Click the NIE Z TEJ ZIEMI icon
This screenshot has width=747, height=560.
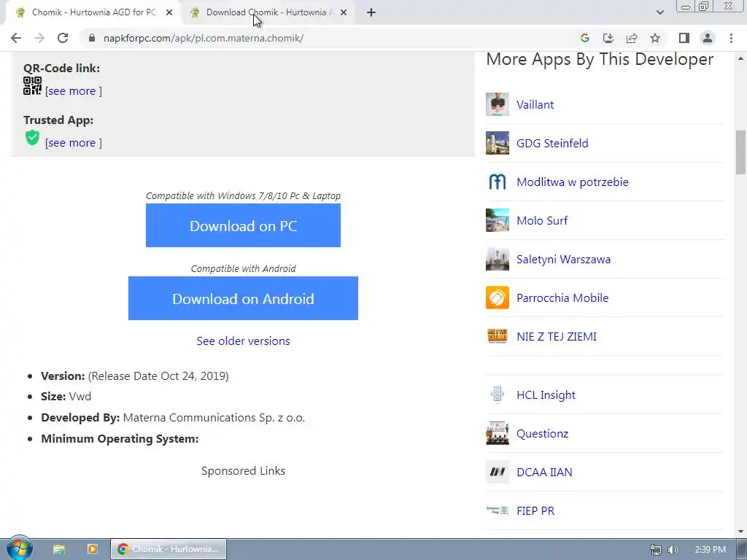[x=498, y=336]
